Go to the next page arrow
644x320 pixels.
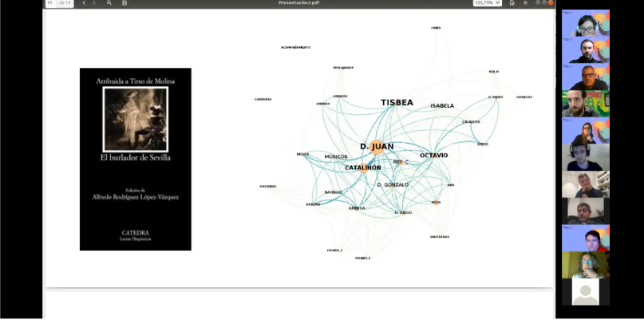coord(94,3)
